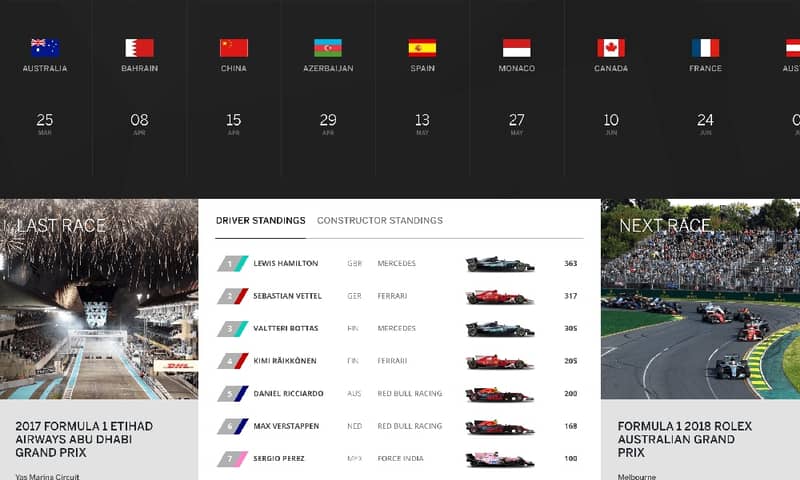Click Kimi Räikkönen's Ferrari car image
Viewport: 800px width, 480px height.
[499, 362]
